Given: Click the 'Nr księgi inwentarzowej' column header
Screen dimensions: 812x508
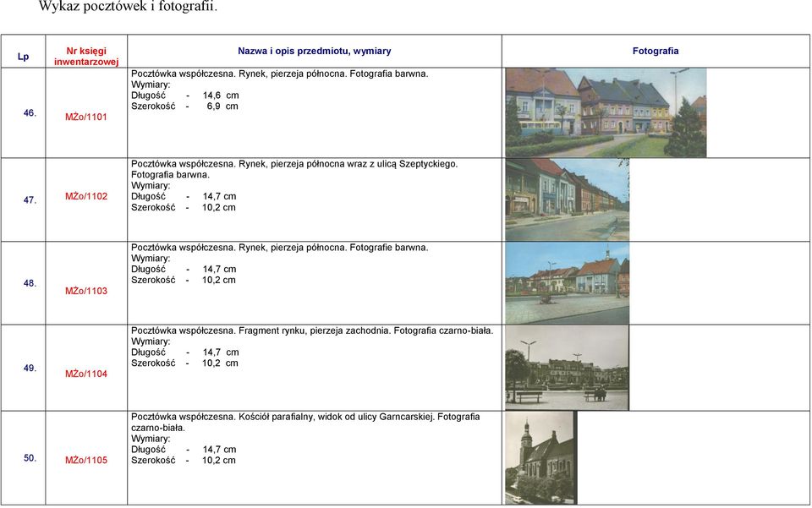Looking at the screenshot, I should tap(86, 57).
